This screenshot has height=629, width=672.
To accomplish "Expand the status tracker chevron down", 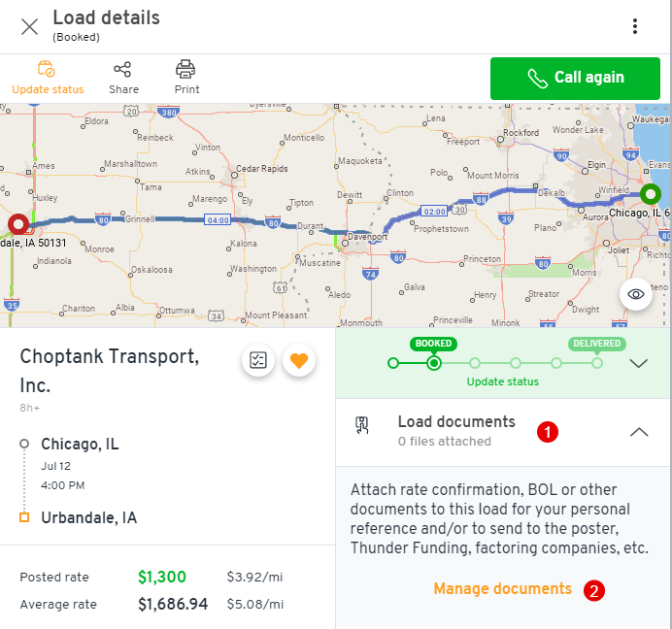I will click(639, 364).
